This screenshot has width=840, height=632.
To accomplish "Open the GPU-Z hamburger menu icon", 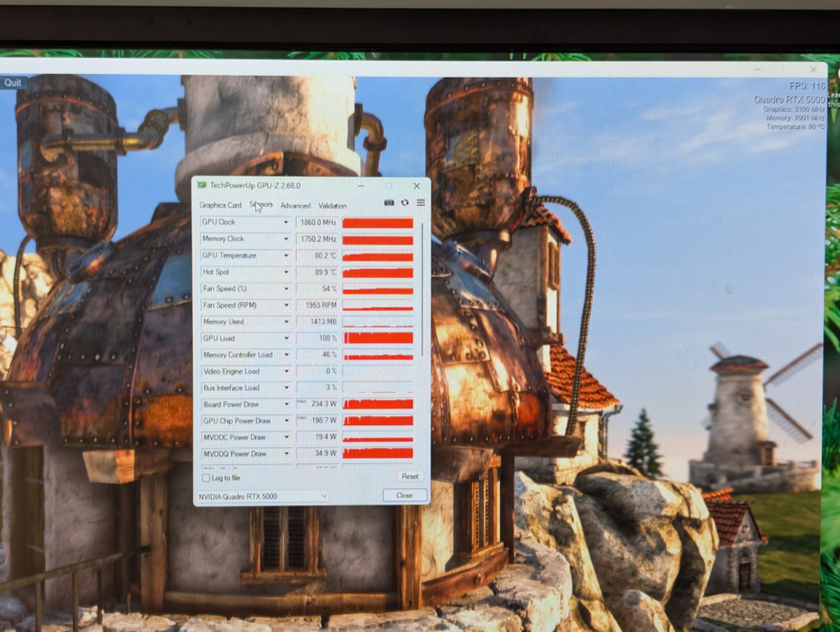I will click(421, 202).
